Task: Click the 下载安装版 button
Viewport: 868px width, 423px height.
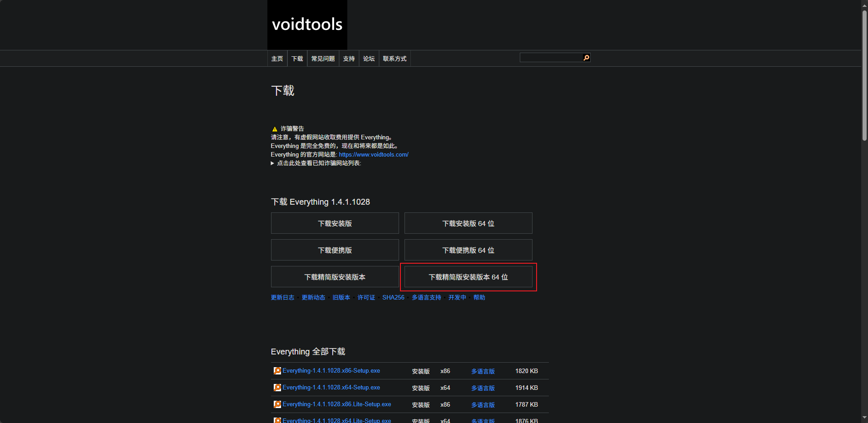Action: pyautogui.click(x=335, y=223)
